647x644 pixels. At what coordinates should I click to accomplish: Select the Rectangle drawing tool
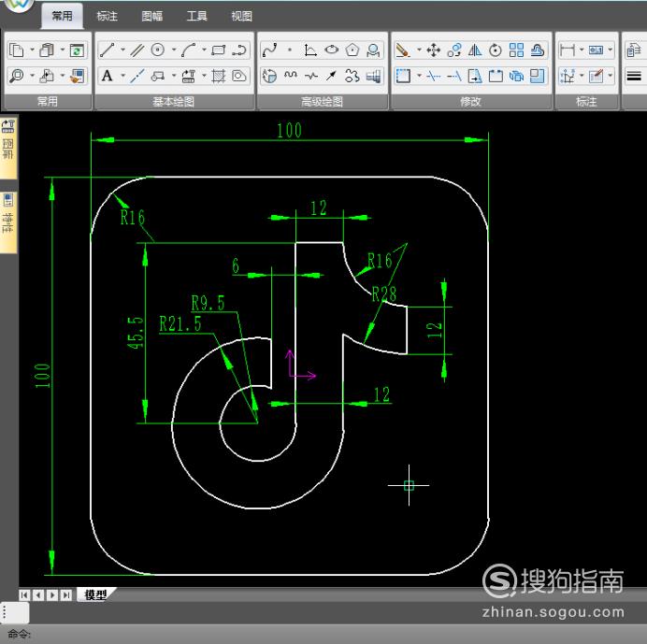tap(218, 50)
